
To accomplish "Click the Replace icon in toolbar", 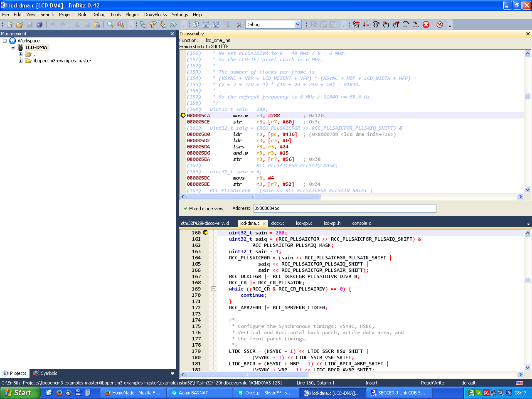I will (x=121, y=25).
